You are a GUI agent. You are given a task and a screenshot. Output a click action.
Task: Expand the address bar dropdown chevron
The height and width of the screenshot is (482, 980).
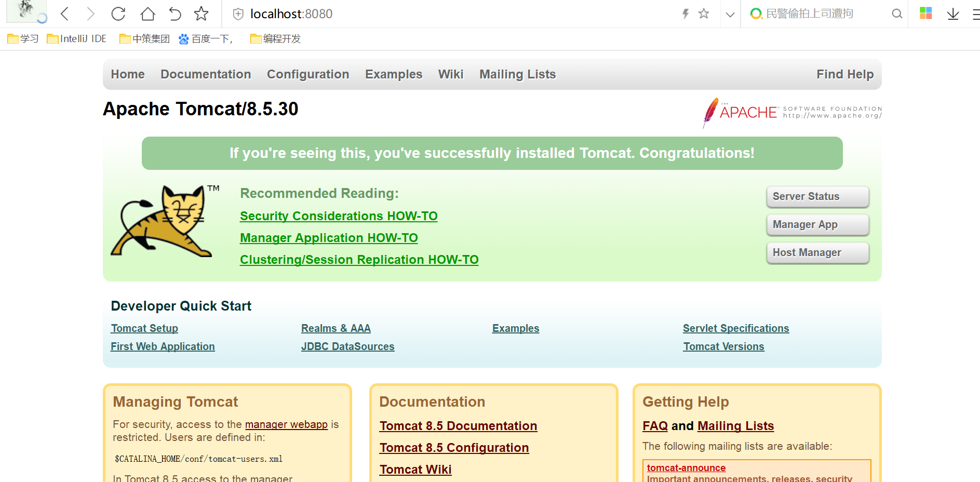(x=730, y=15)
